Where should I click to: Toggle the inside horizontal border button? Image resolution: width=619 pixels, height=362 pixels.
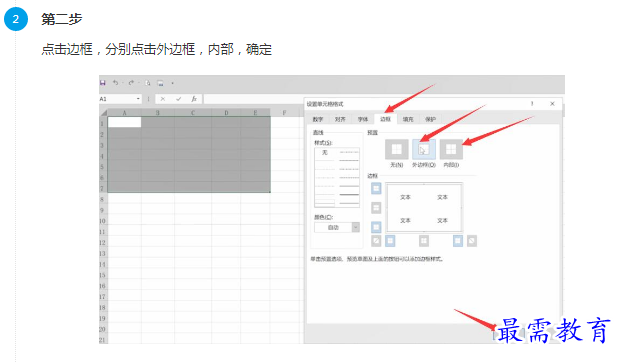tap(376, 207)
